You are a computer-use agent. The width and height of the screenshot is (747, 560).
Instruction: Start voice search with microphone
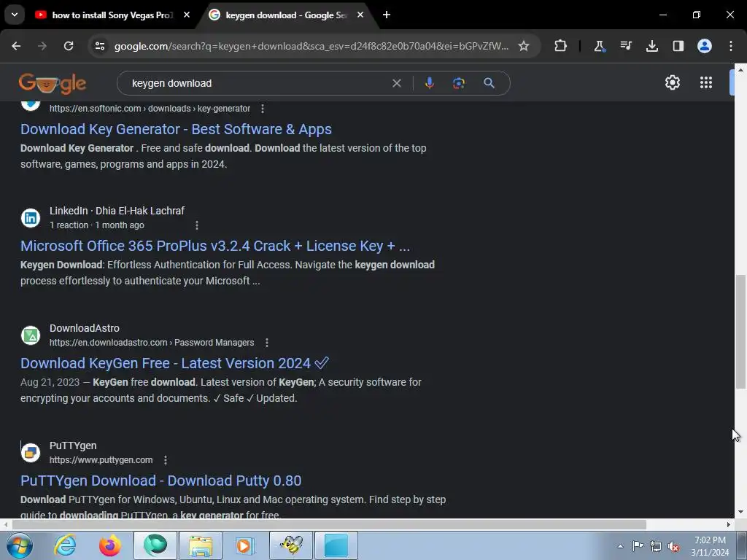[429, 83]
